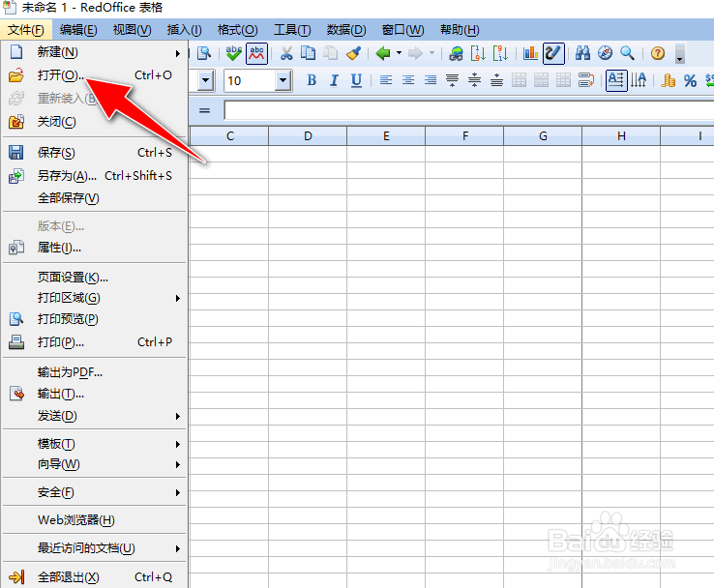Align cell contents to bottom

pyautogui.click(x=496, y=80)
